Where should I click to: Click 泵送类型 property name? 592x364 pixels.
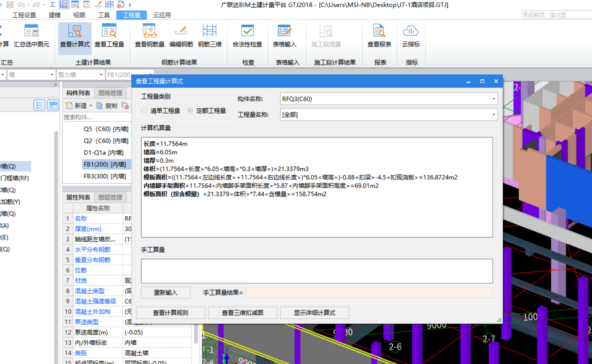coord(87,322)
